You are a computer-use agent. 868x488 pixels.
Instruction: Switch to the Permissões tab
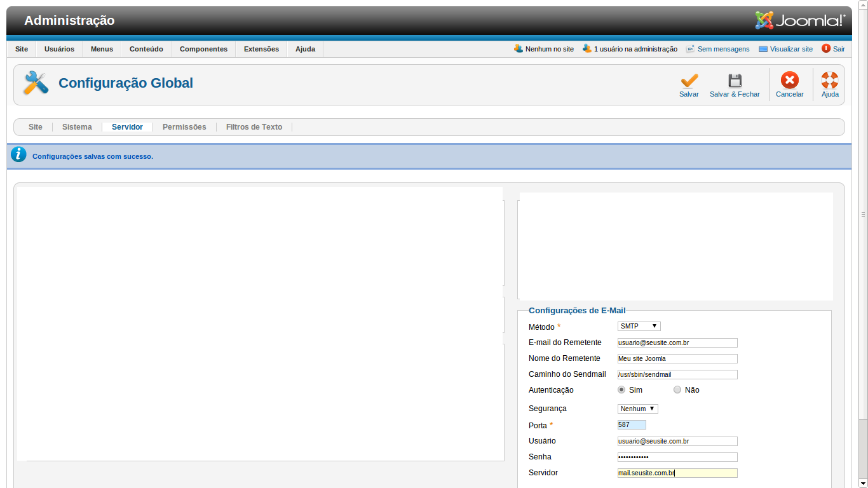click(x=184, y=127)
